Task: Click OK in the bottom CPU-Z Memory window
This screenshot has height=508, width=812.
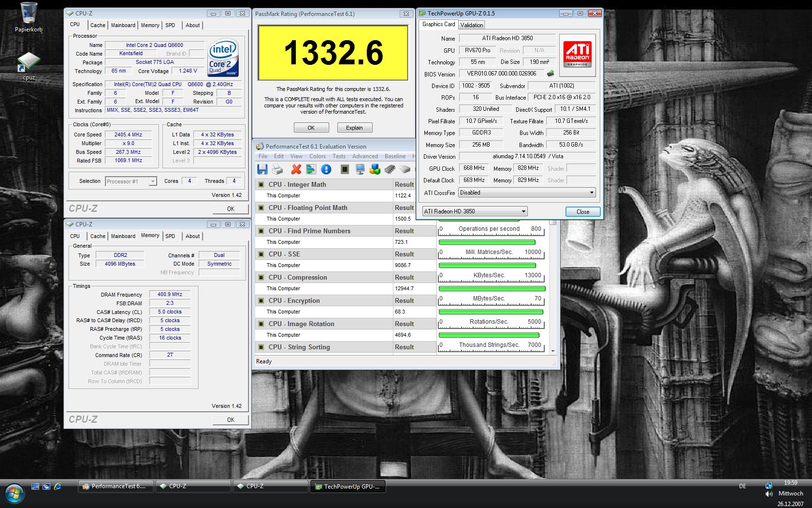Action: point(231,419)
